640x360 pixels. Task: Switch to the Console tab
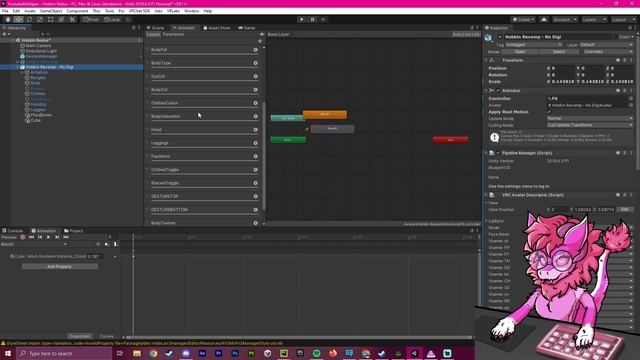pos(13,231)
